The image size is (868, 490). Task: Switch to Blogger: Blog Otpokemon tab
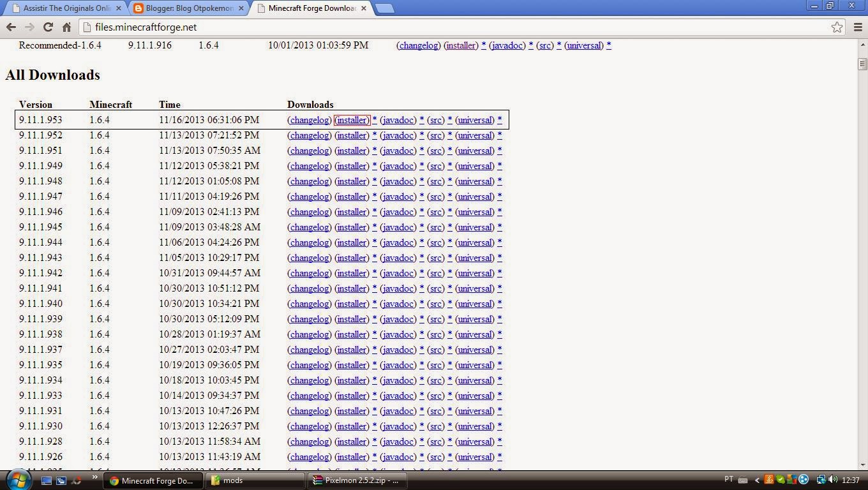[190, 8]
